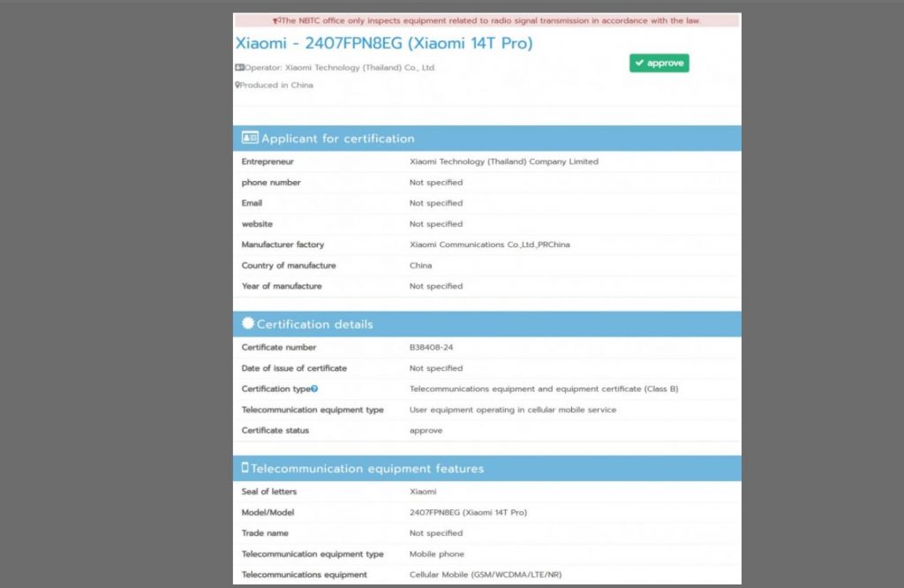Select the Certificate status value approve
The image size is (904, 588).
(x=426, y=431)
